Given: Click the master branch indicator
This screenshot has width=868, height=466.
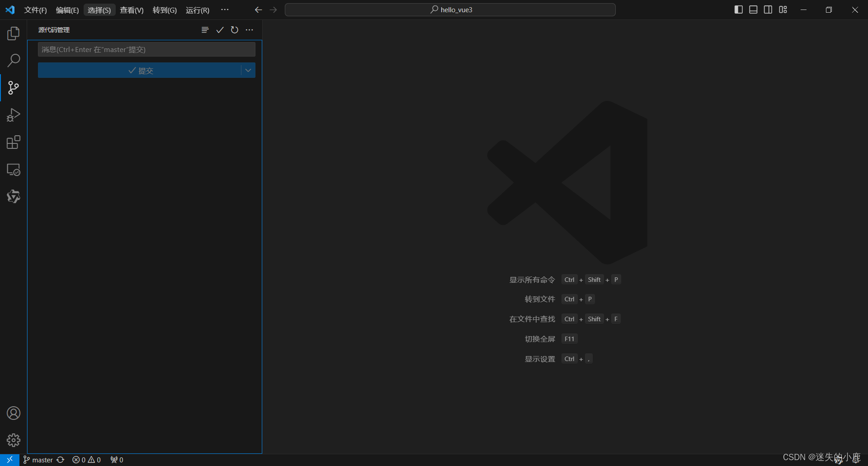Looking at the screenshot, I should click(x=38, y=460).
